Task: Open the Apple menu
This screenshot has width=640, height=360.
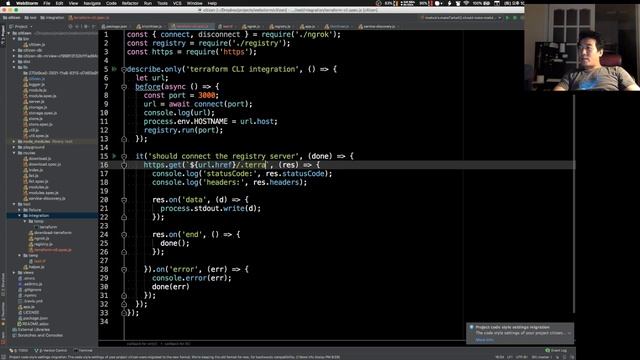Action: (8, 3)
